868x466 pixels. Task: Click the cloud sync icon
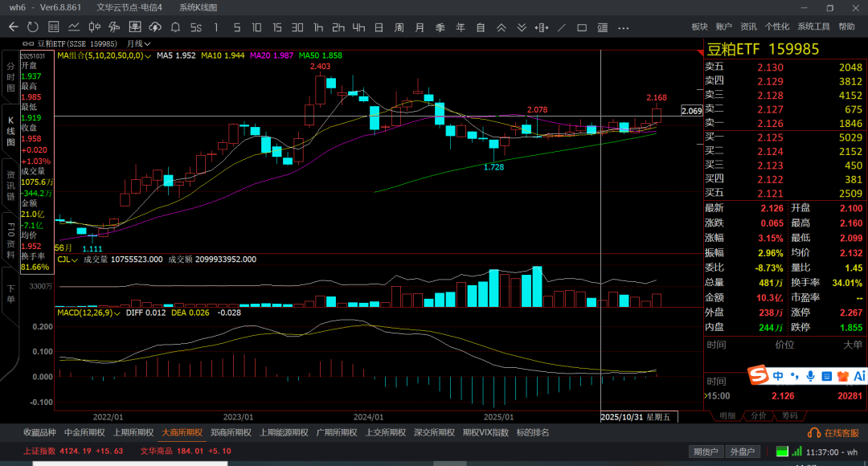156,27
